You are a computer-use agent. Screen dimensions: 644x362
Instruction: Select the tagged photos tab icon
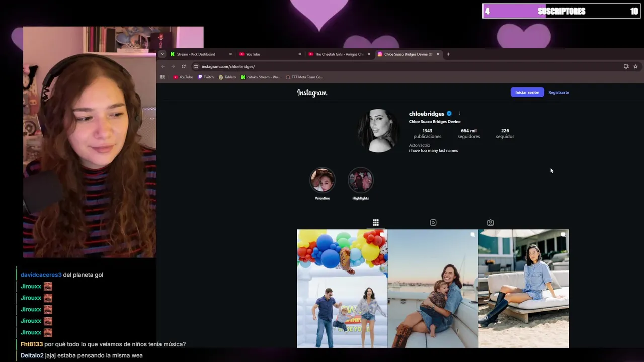click(490, 222)
